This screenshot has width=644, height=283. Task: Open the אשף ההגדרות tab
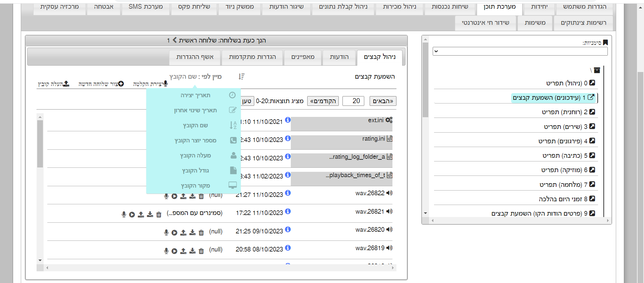click(195, 57)
